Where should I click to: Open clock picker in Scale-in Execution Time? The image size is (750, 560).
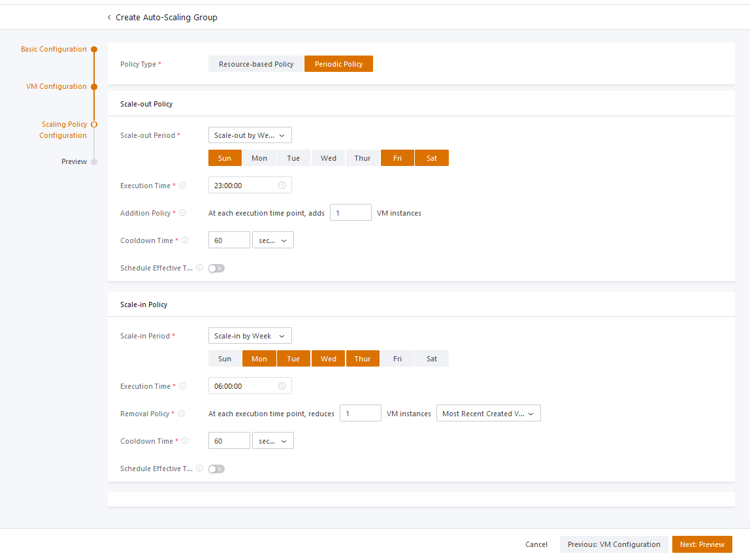click(282, 386)
